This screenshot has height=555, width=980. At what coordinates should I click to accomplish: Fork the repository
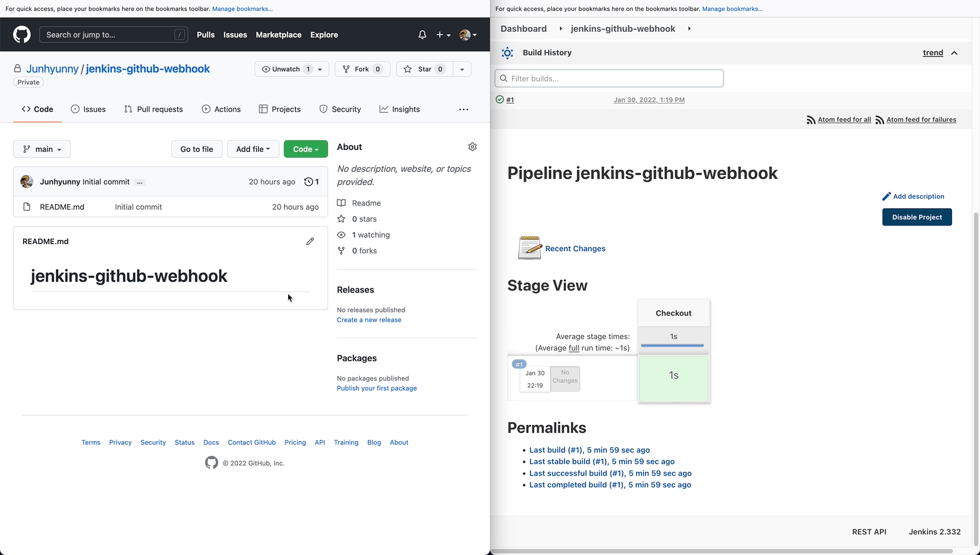coord(363,69)
